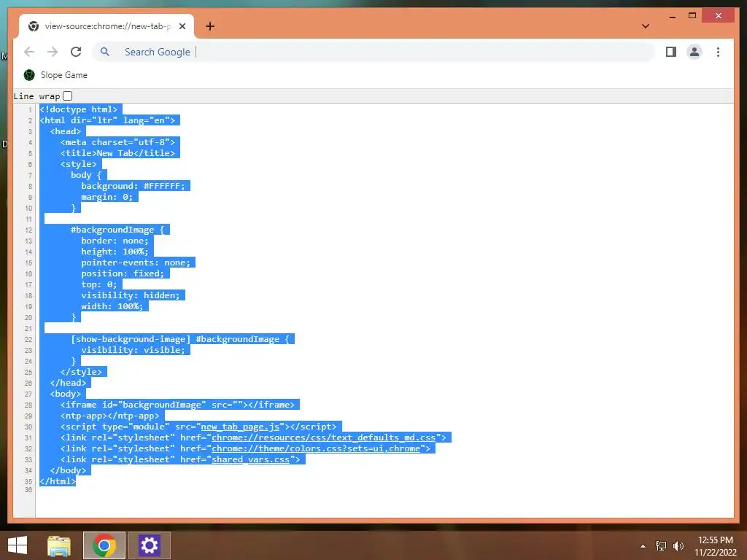Open the theme colors.css link
This screenshot has height=560, width=747.
click(316, 448)
